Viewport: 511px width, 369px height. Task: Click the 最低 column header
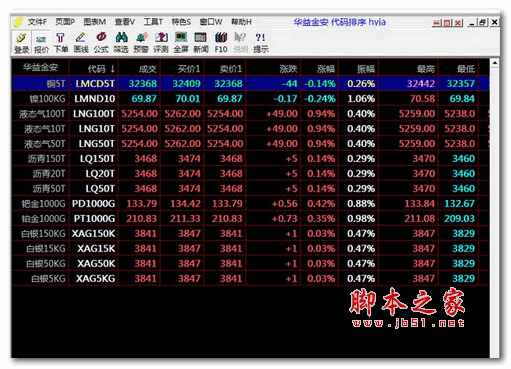459,68
